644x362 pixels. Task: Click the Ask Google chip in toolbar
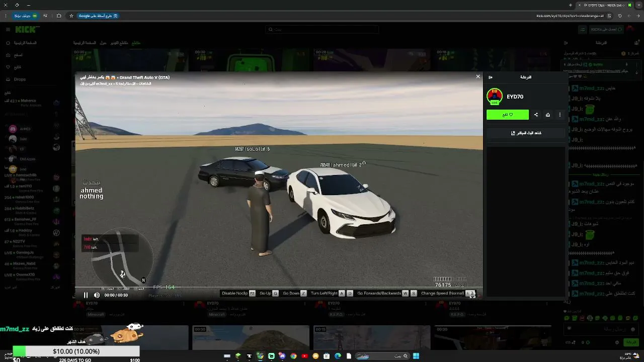tap(98, 16)
